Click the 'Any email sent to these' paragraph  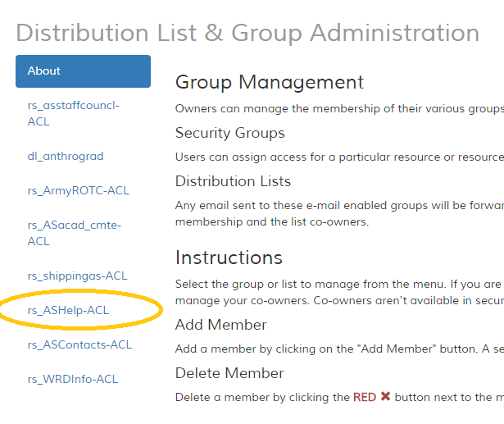pos(339,213)
